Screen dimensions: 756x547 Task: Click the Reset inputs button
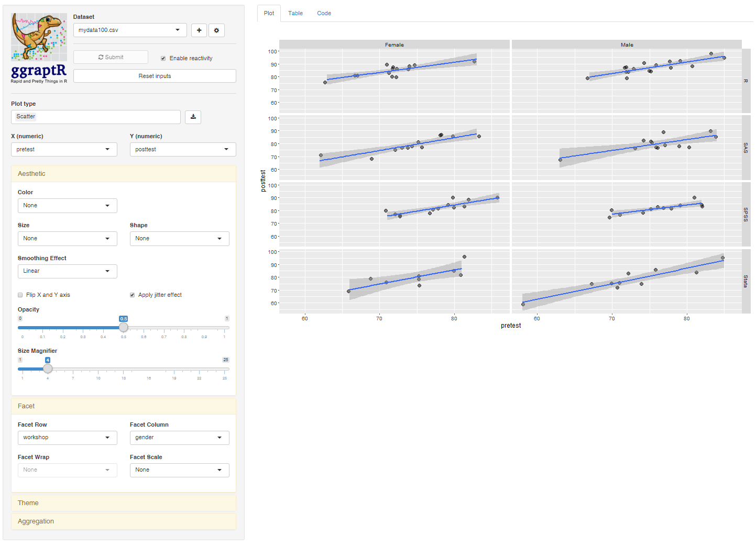point(154,75)
